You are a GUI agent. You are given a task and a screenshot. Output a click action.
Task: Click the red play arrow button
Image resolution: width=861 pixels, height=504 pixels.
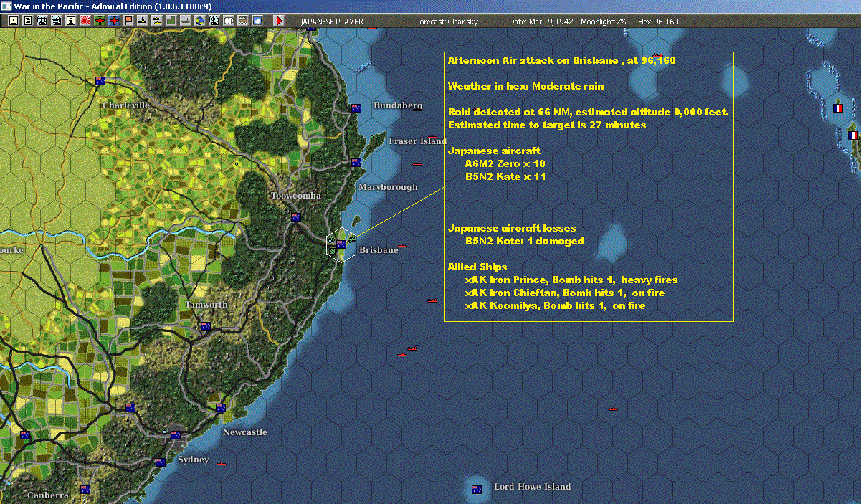[279, 21]
